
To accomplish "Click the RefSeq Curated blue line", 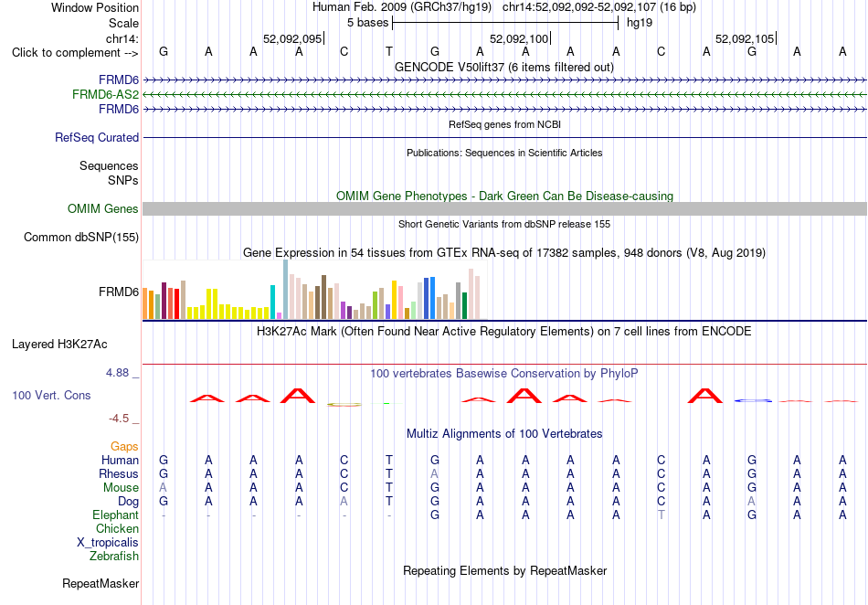I will pos(504,137).
